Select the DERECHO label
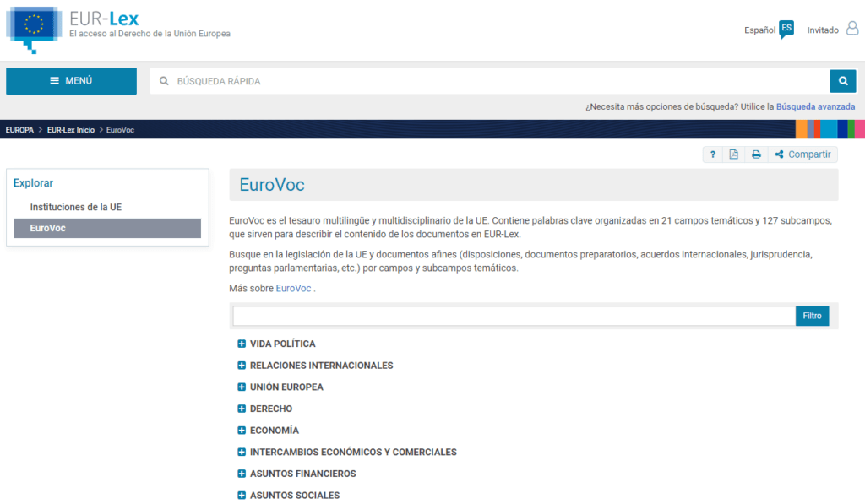Image resolution: width=865 pixels, height=504 pixels. 271,409
